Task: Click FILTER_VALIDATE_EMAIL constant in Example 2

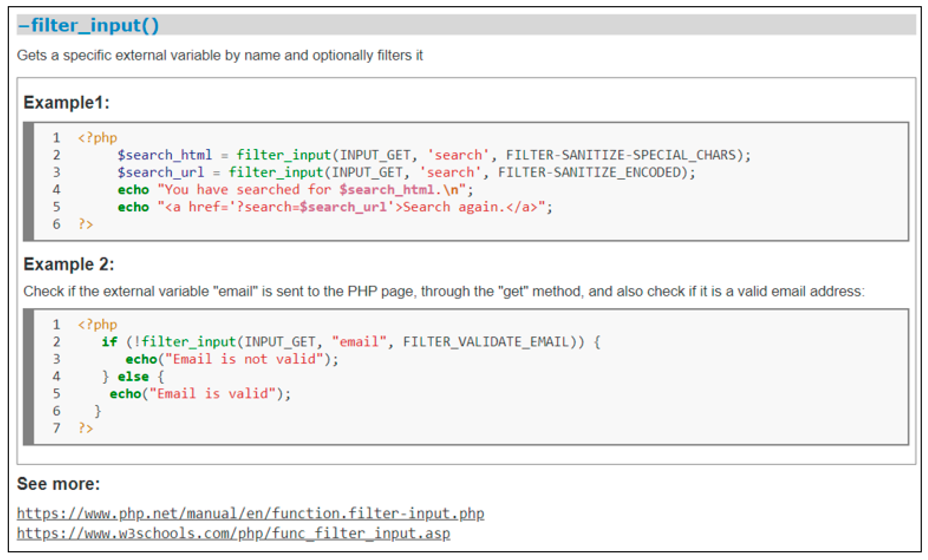Action: tap(485, 342)
